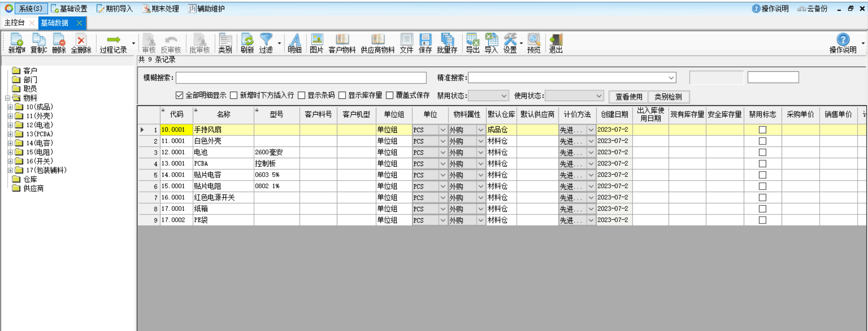868x331 pixels.
Task: Click the 保存 (Save) floppy disk icon
Action: [x=425, y=43]
